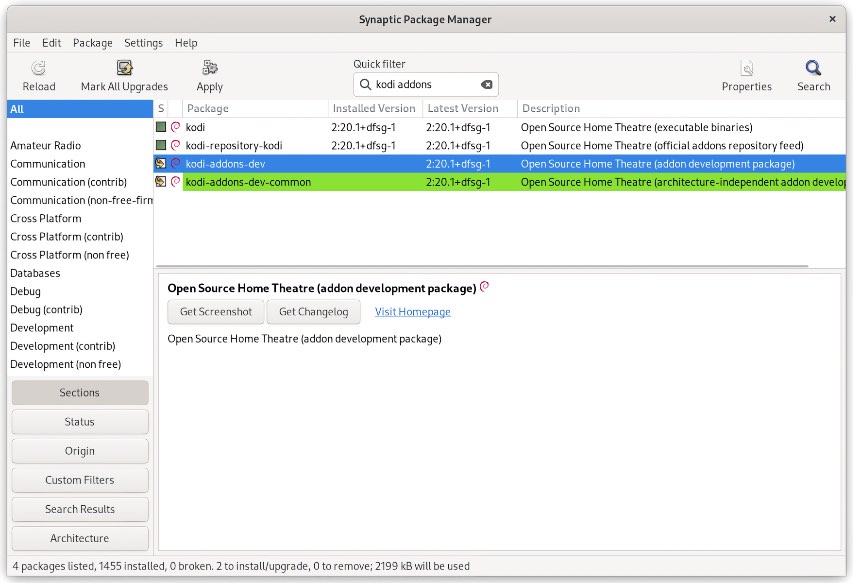Sort by Description column header
This screenshot has height=583, width=853.
[x=681, y=108]
